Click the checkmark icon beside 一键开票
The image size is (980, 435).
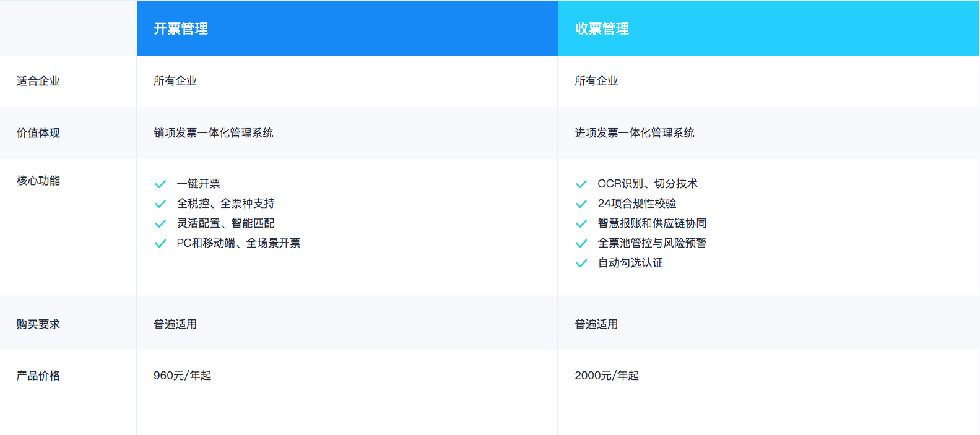tap(160, 184)
